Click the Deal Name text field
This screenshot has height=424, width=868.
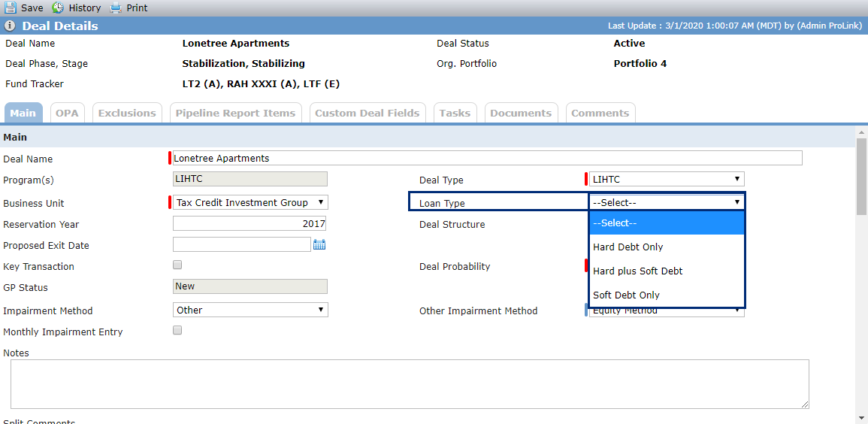pos(487,158)
